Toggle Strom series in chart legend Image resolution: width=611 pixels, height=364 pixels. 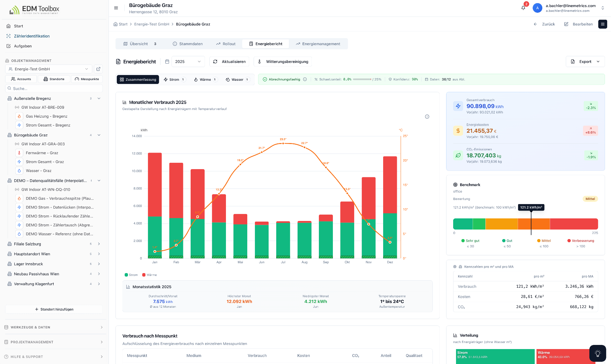[x=131, y=275]
